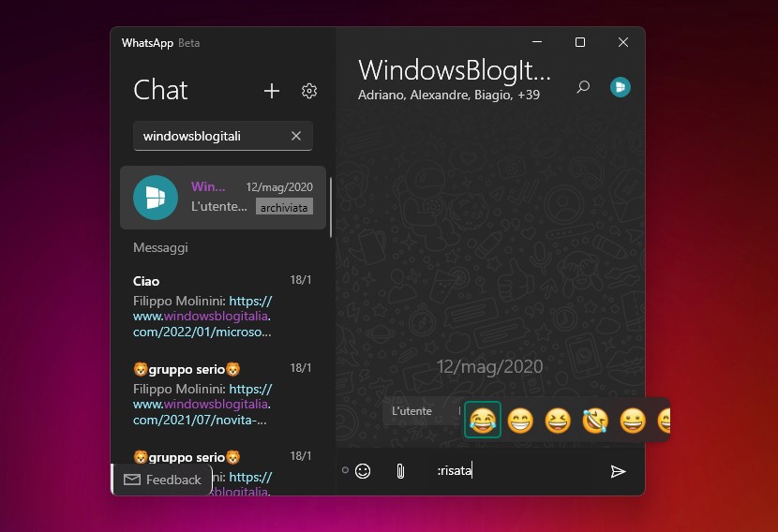
Task: Minimize the WhatsApp Beta window
Action: tap(537, 42)
